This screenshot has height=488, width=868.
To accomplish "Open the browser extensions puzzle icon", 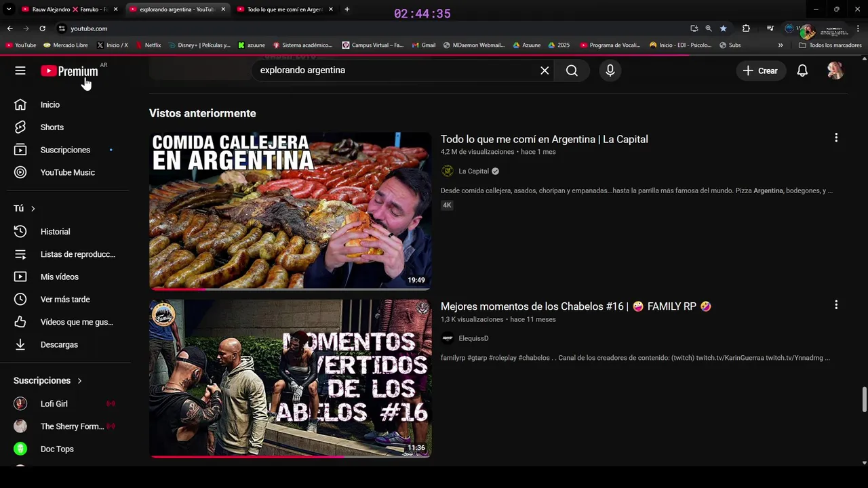I will pos(746,28).
